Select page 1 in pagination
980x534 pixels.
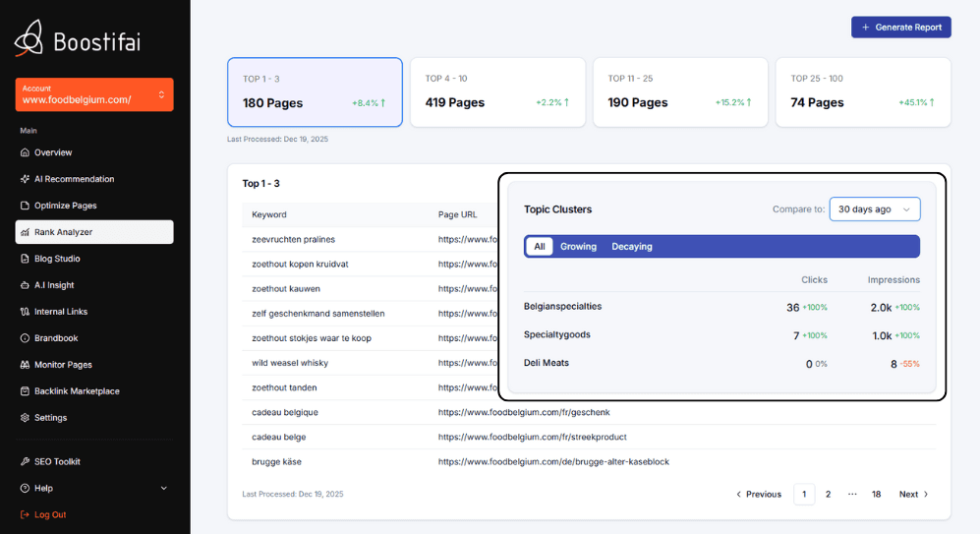click(804, 494)
